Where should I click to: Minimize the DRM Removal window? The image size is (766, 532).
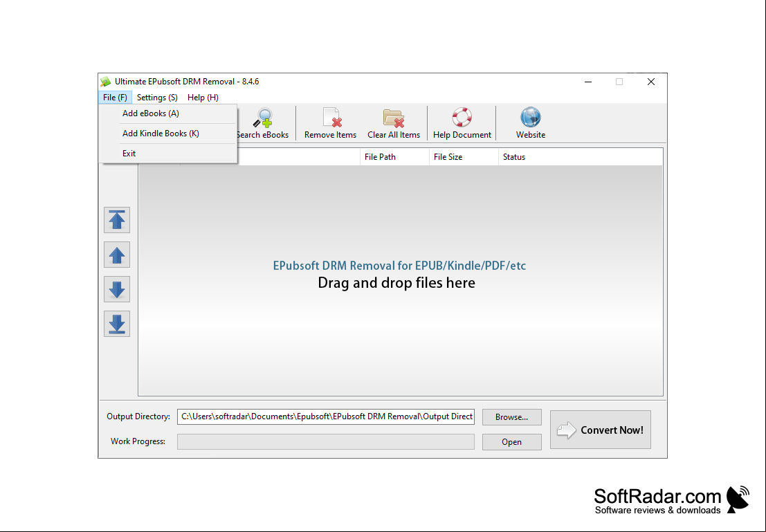(x=588, y=82)
